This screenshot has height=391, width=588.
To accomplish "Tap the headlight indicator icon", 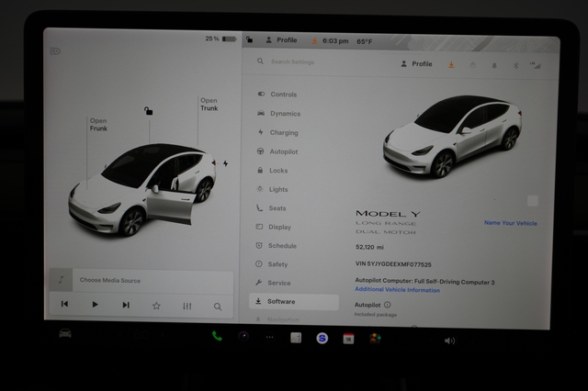I will [x=55, y=50].
